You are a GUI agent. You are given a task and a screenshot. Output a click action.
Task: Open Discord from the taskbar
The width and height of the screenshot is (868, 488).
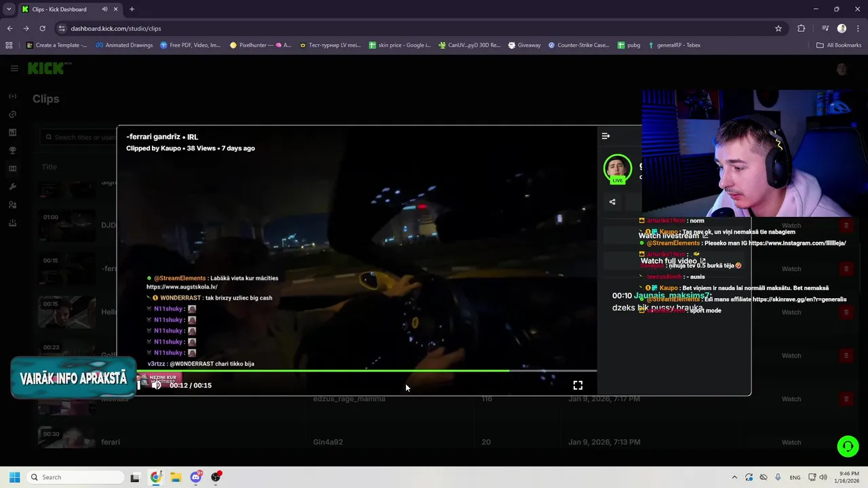click(x=196, y=477)
